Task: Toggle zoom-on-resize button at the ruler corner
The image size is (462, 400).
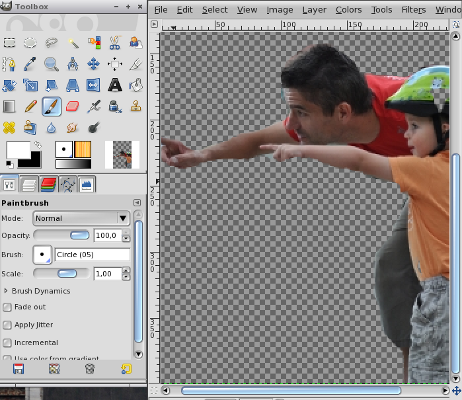Action: tap(456, 24)
